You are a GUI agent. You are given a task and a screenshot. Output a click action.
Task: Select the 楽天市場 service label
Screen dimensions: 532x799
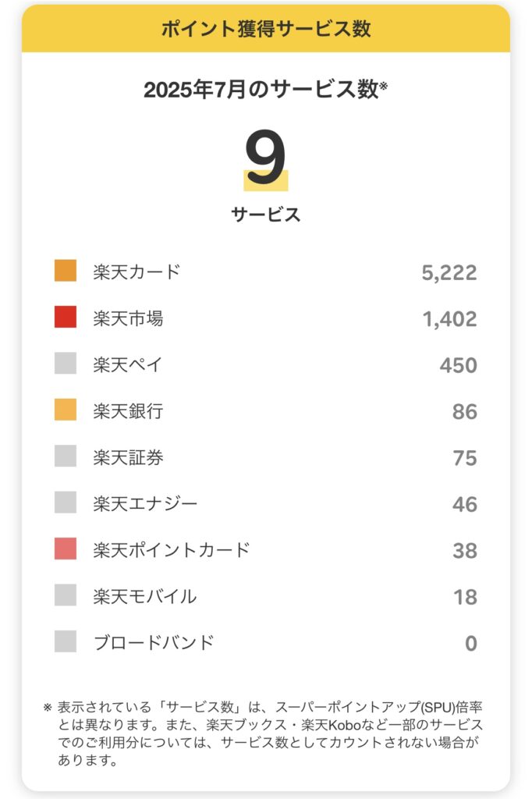point(128,318)
